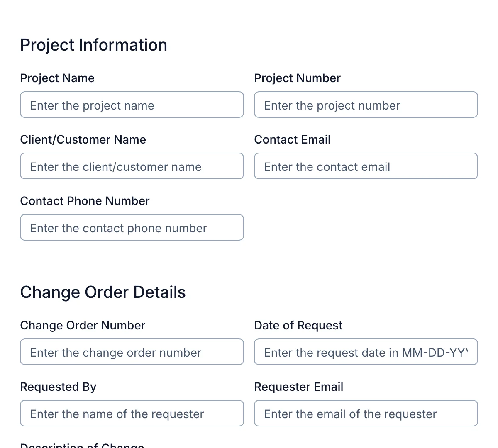The image size is (498, 448).
Task: Click the Change Order Details heading
Action: (103, 292)
